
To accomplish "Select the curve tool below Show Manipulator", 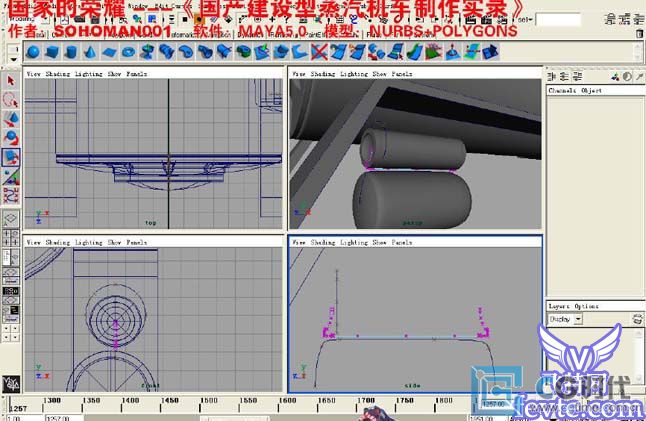I will tap(11, 195).
